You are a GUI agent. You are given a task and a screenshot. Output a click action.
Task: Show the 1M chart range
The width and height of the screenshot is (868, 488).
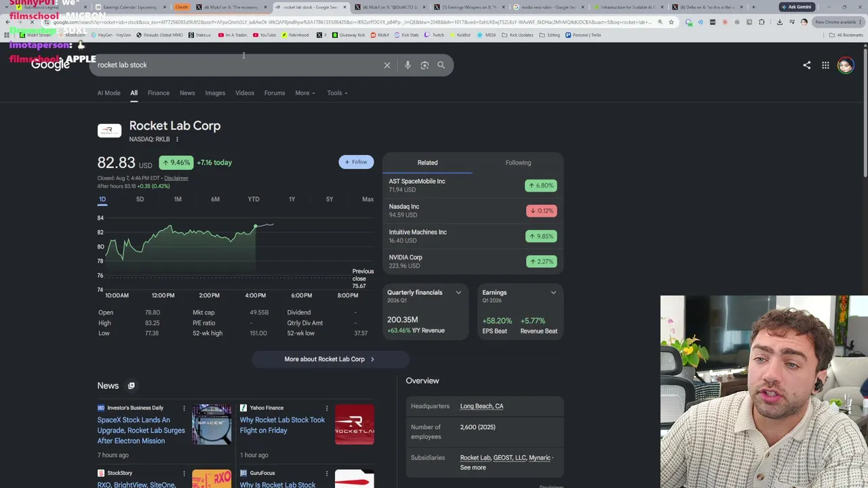point(178,199)
